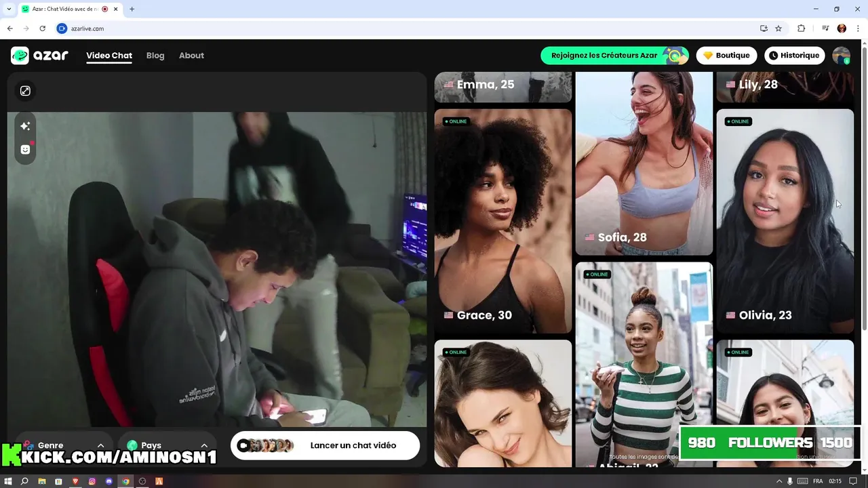Open Historique call history
This screenshot has height=488, width=868.
794,56
